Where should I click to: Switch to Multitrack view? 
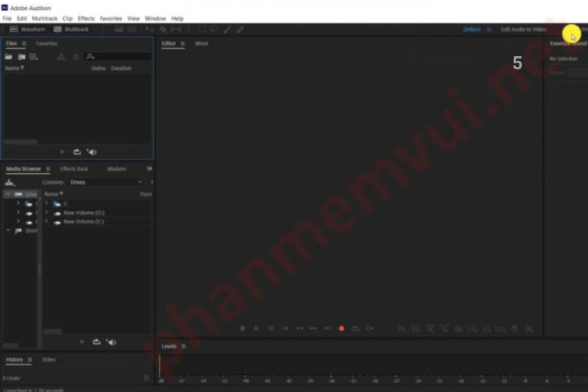coord(71,29)
